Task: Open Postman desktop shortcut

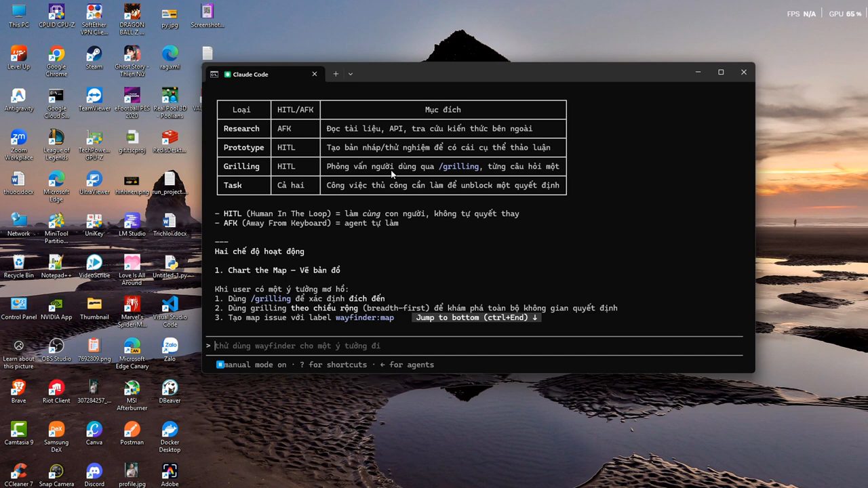Action: 132,434
